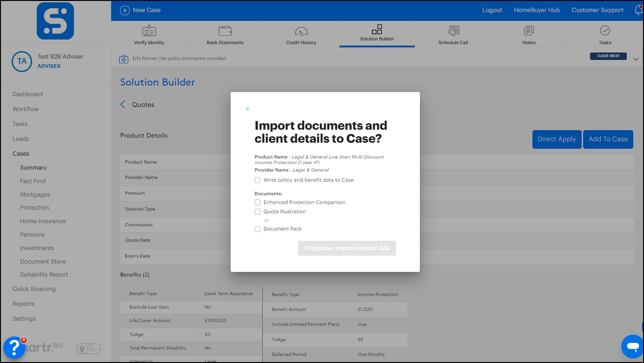Image resolution: width=644 pixels, height=363 pixels.
Task: Open Customer Support link
Action: coord(598,10)
